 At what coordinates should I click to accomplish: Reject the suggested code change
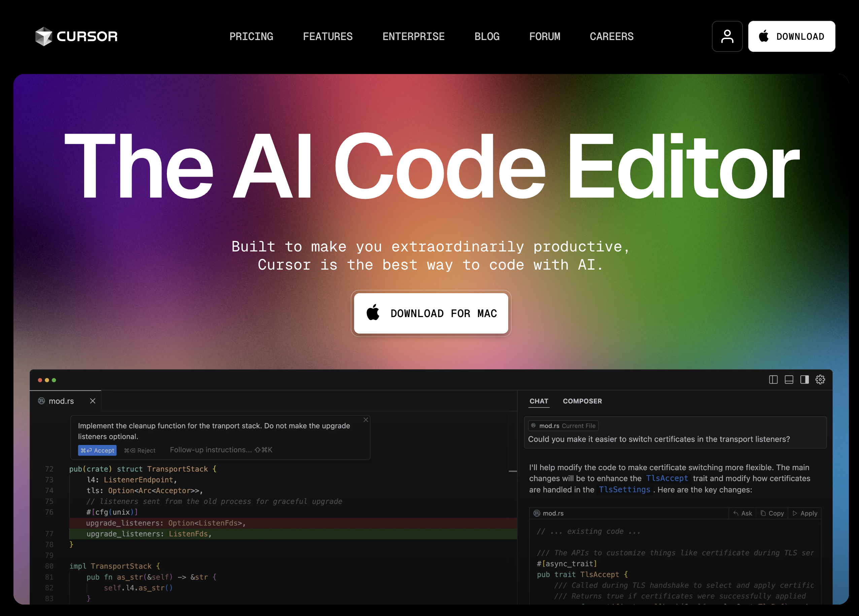pyautogui.click(x=140, y=450)
